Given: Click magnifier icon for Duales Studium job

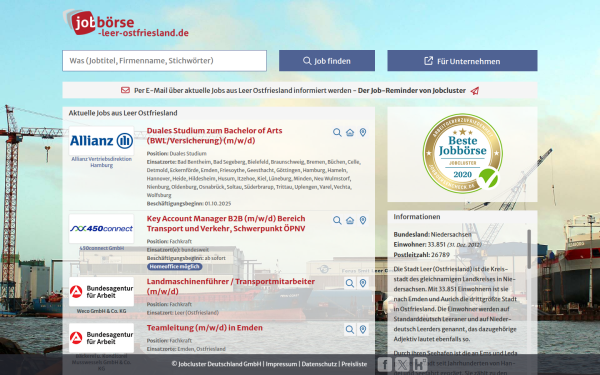Looking at the screenshot, I should (337, 132).
